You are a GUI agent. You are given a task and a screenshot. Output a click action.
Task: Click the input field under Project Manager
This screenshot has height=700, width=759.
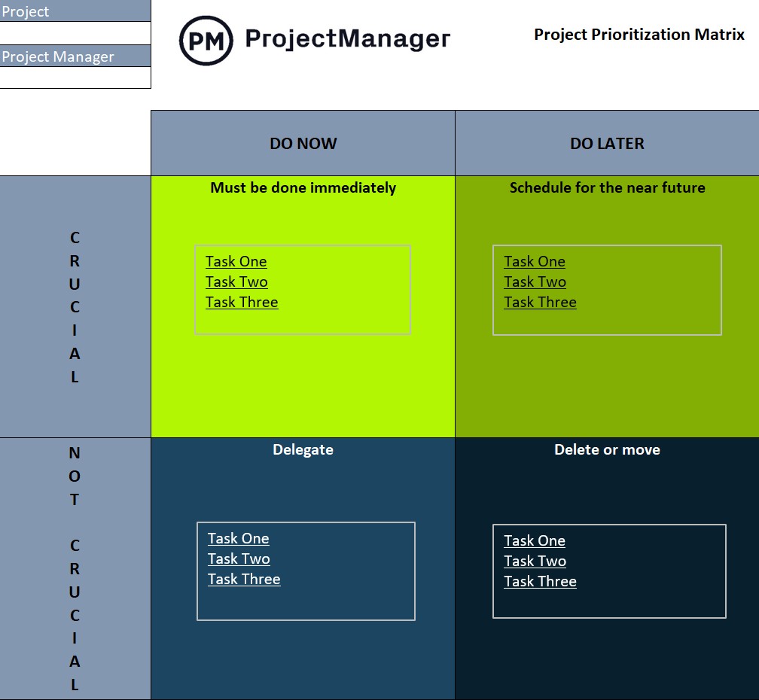click(x=75, y=78)
